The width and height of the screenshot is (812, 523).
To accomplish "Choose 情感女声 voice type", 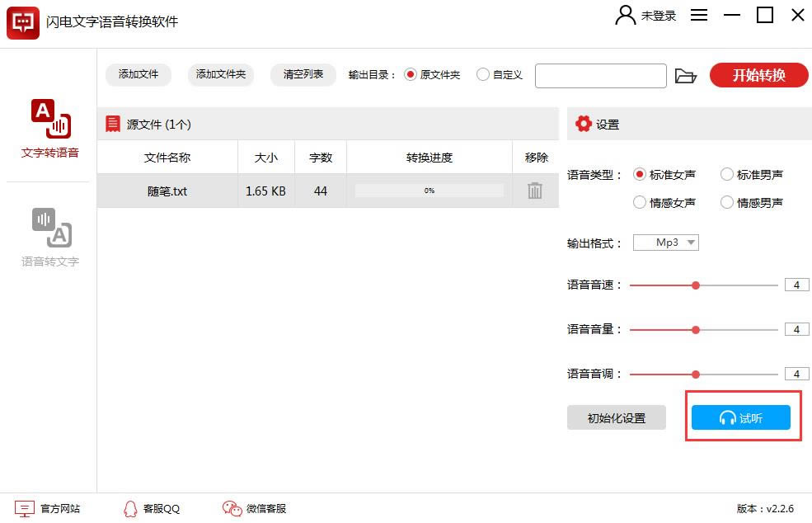I will (640, 202).
